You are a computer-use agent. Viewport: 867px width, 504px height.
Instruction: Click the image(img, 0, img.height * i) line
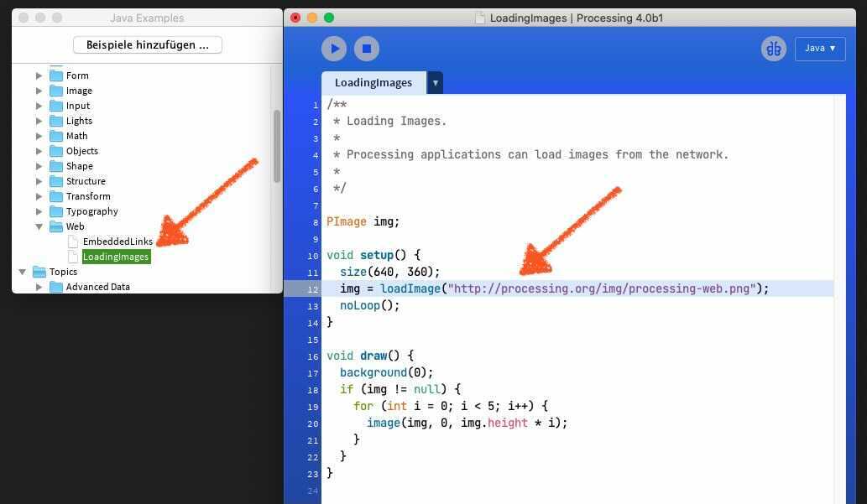click(467, 423)
